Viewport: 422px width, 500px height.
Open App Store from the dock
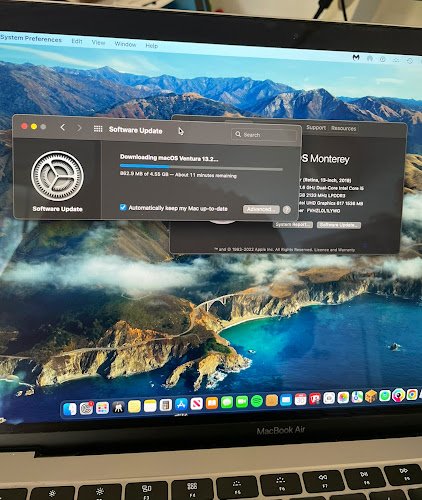181,405
